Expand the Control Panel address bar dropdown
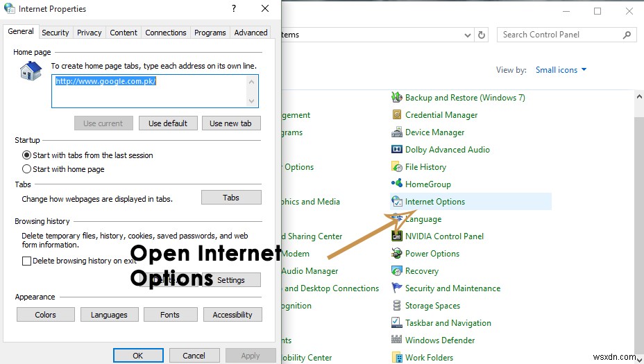 point(468,35)
